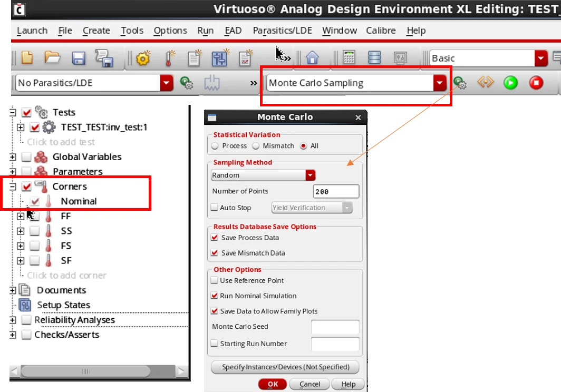Image resolution: width=561 pixels, height=392 pixels.
Task: Click the grayed waveform parasitic icon
Action: pos(212,83)
